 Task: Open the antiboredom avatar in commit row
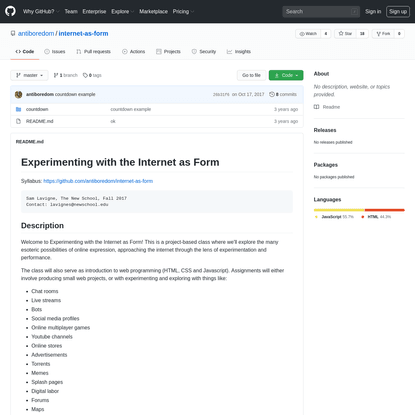[19, 94]
